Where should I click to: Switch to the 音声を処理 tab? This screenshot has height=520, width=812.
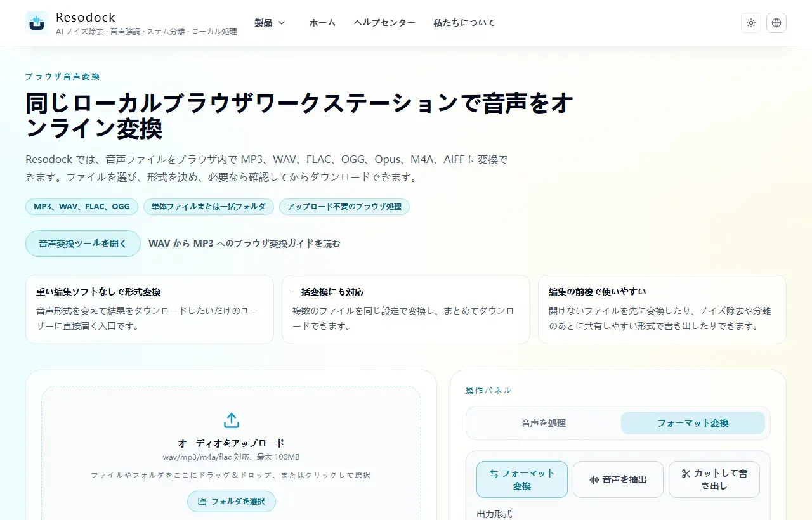click(544, 423)
